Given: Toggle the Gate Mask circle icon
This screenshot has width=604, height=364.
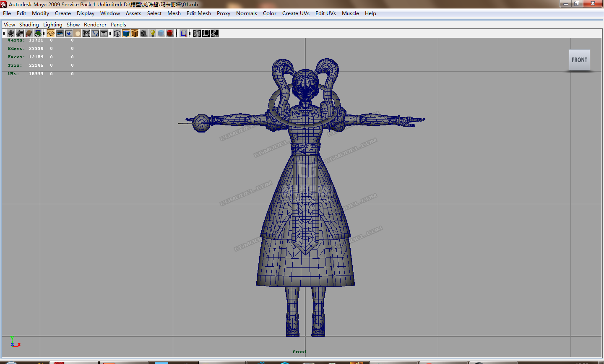Looking at the screenshot, I should (x=78, y=34).
